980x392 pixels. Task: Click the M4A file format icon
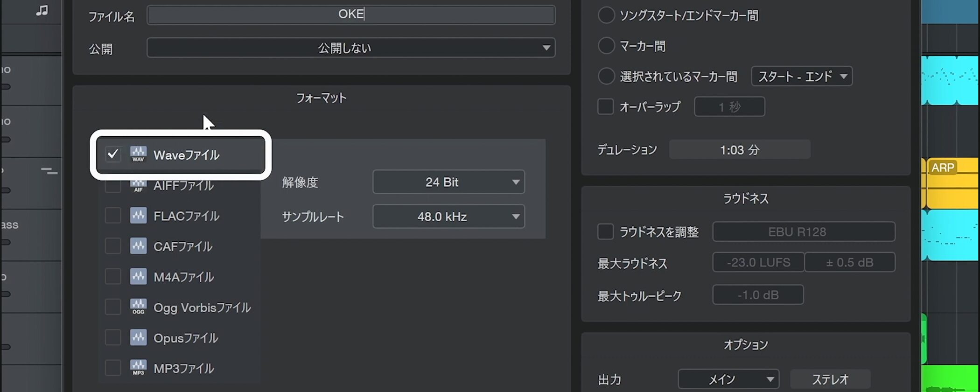[x=138, y=277]
